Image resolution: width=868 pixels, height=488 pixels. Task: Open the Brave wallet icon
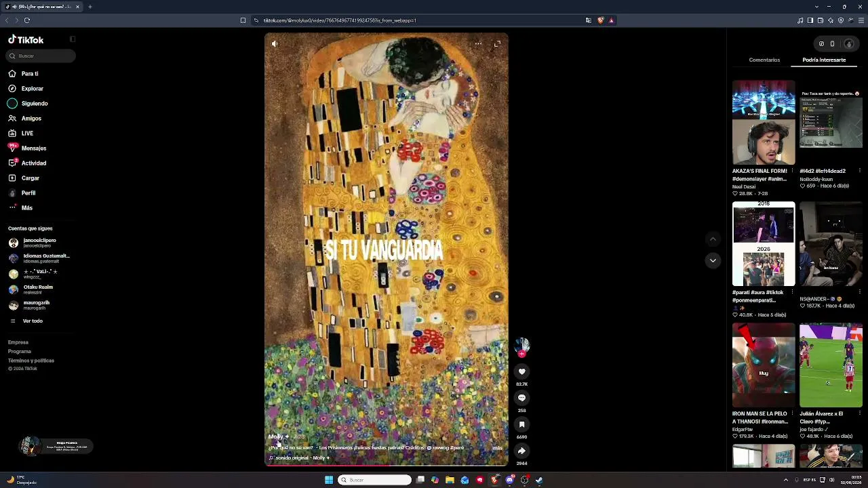coord(821,20)
